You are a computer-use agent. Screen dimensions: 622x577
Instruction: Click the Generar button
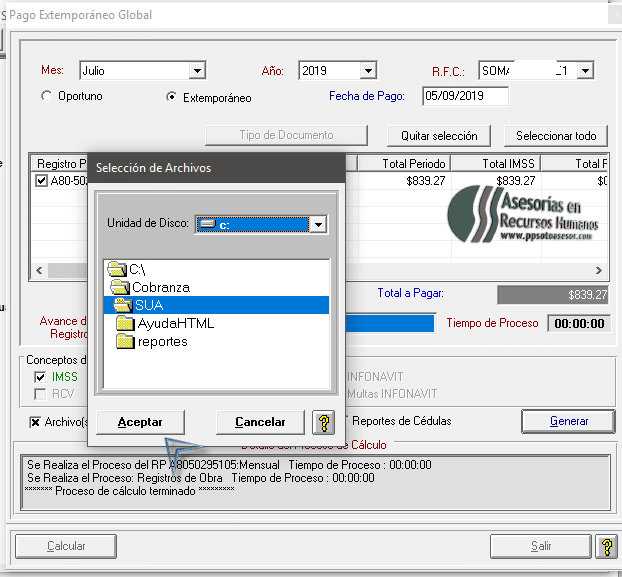pos(568,421)
